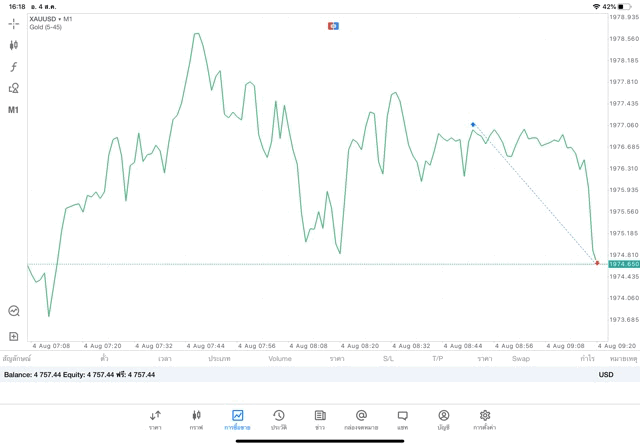Switch to the กราฟ chart tab
This screenshot has width=640, height=447.
click(x=196, y=419)
